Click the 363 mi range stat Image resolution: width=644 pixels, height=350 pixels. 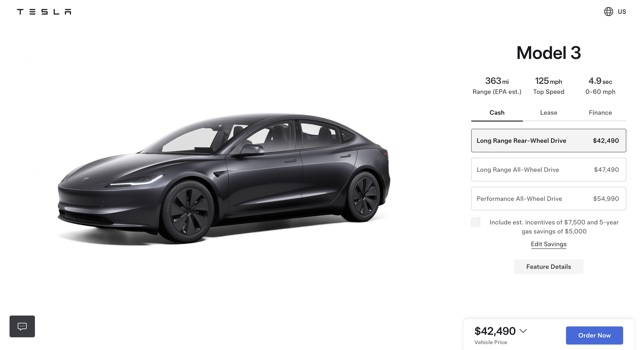497,86
